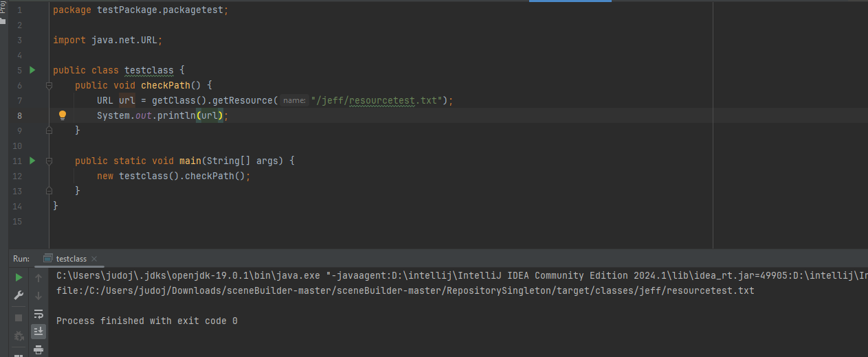Click the method name 'checkPath' on line 6
This screenshot has width=868, height=357.
point(166,85)
